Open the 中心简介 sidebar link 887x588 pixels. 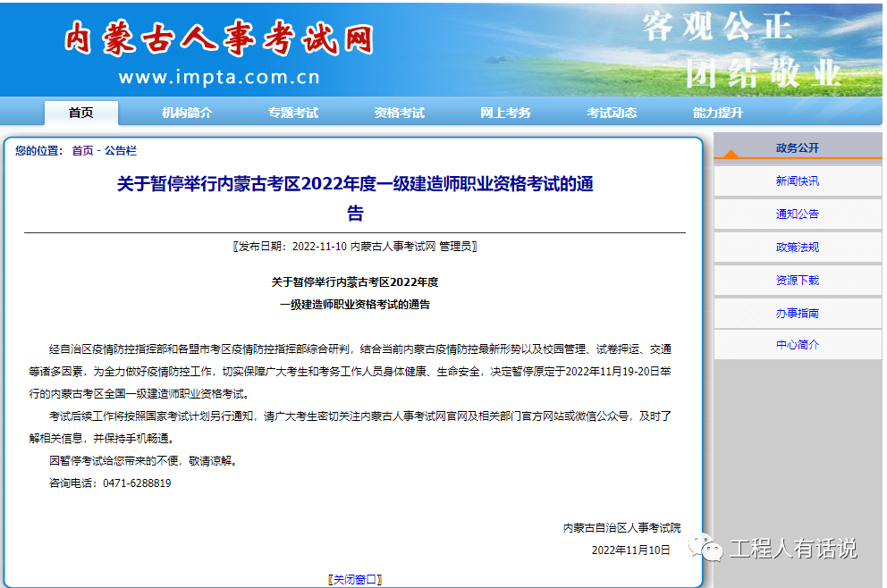coord(798,344)
